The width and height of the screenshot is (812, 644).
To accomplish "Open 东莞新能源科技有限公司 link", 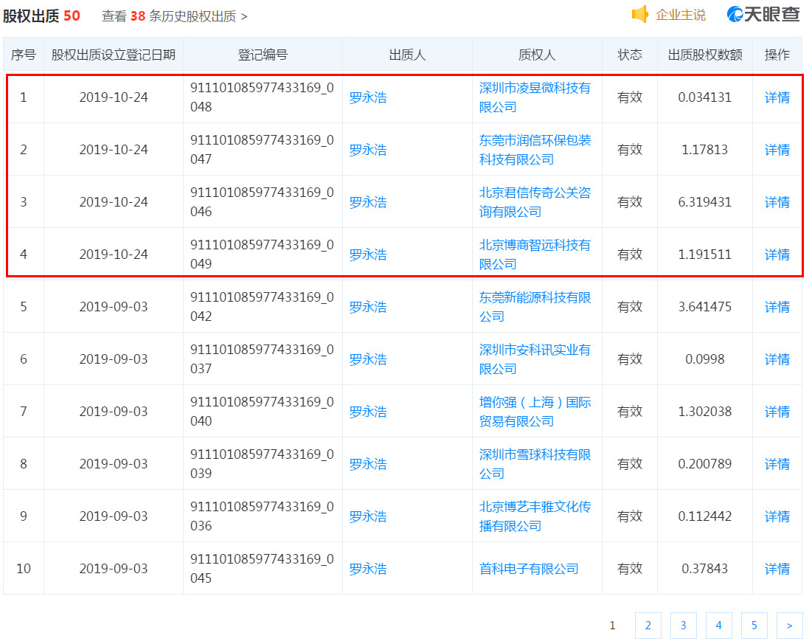I will click(535, 307).
